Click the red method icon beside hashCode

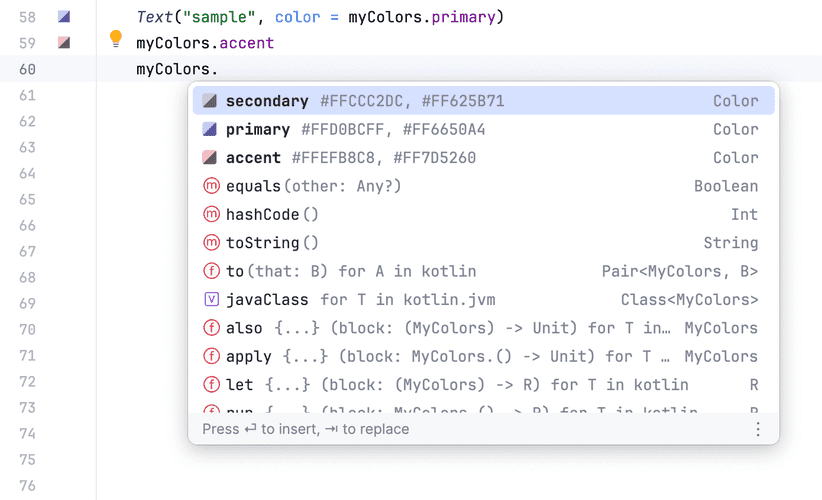(x=211, y=214)
